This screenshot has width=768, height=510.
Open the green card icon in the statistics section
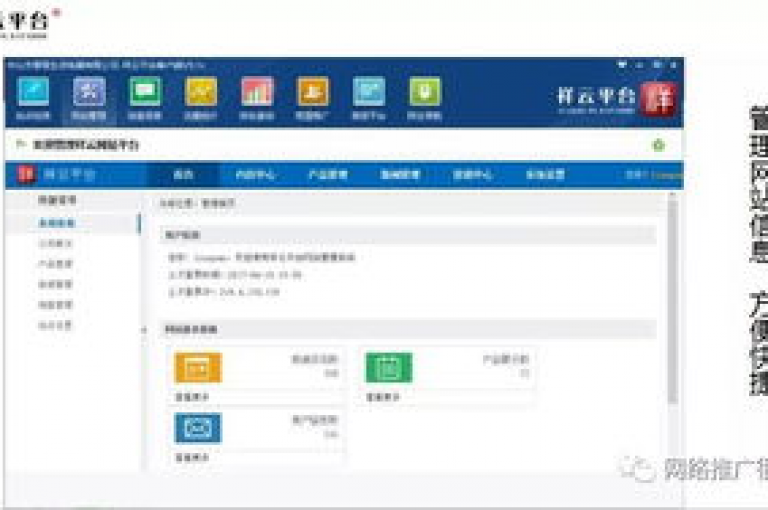[389, 367]
